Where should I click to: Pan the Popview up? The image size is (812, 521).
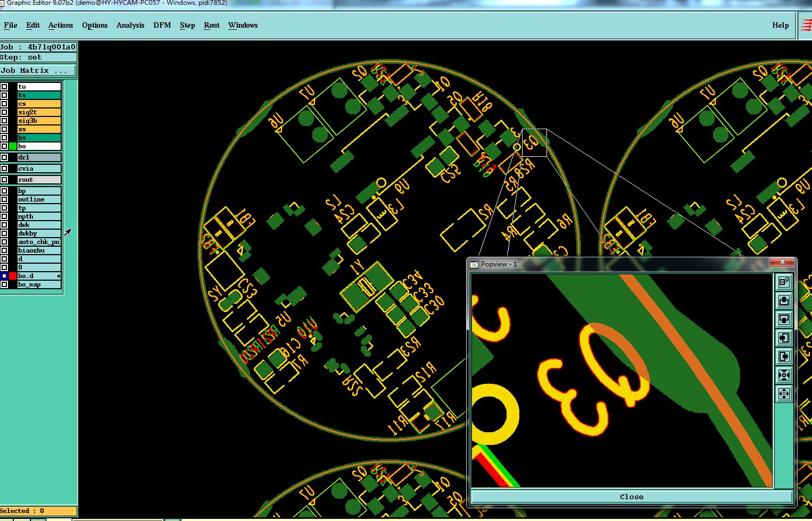[784, 301]
